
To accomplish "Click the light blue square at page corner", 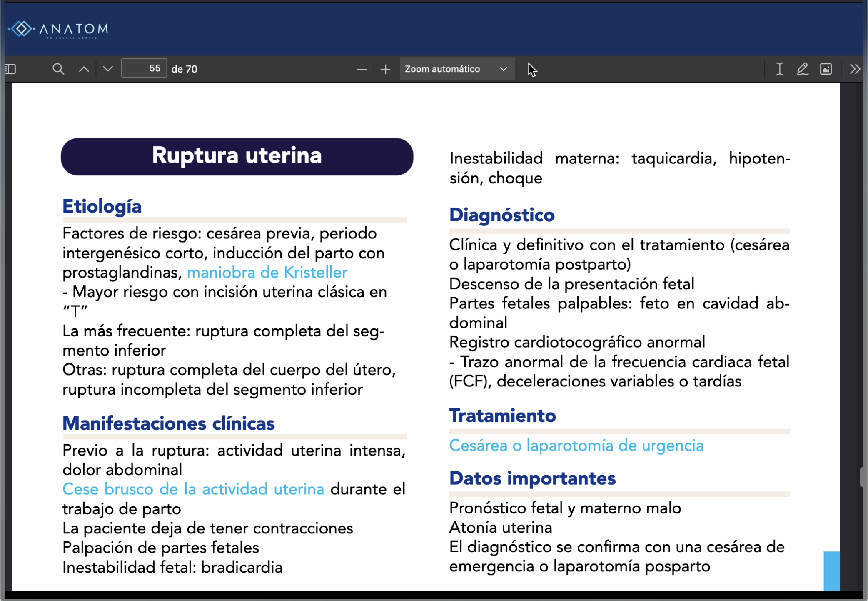I will click(x=831, y=570).
